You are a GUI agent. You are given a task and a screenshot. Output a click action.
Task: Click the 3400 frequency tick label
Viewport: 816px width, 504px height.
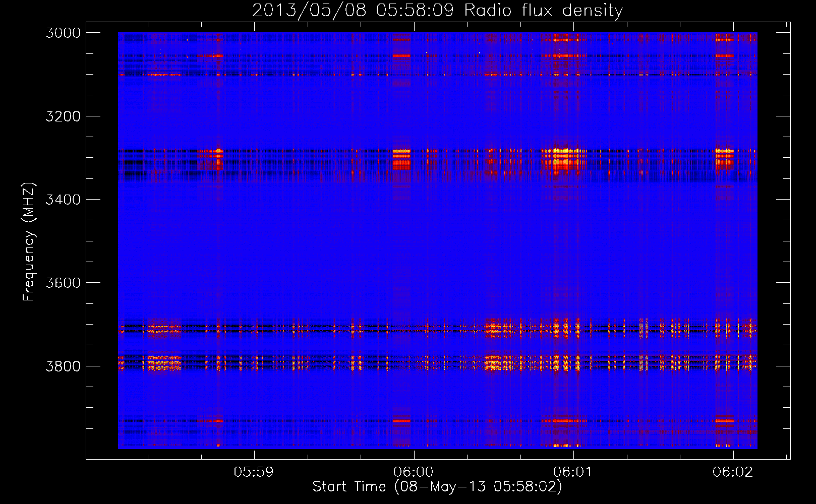coord(63,200)
